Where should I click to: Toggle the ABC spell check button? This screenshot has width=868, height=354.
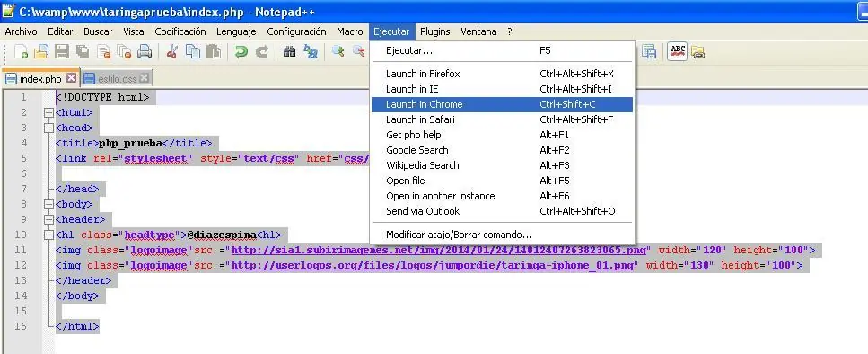coord(678,52)
